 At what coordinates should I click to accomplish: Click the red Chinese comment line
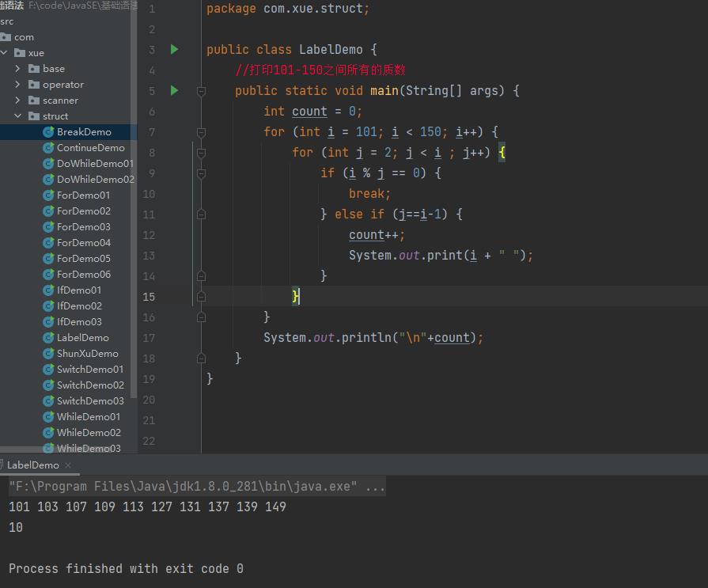pyautogui.click(x=320, y=70)
